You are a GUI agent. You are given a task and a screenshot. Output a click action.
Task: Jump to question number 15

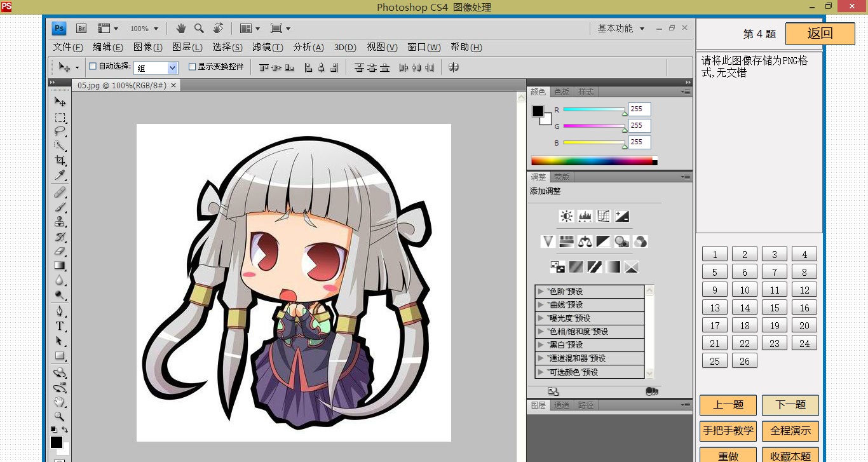(x=775, y=308)
